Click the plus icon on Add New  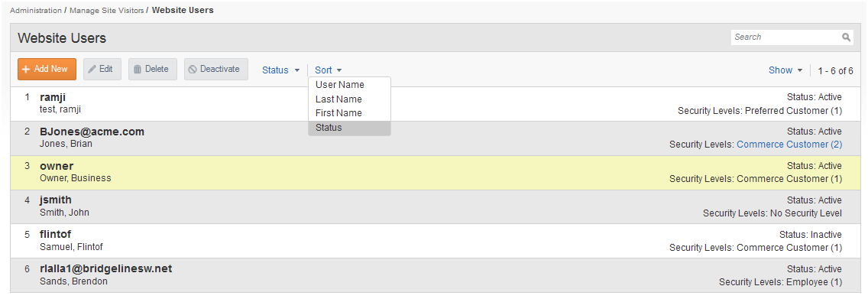pos(26,70)
